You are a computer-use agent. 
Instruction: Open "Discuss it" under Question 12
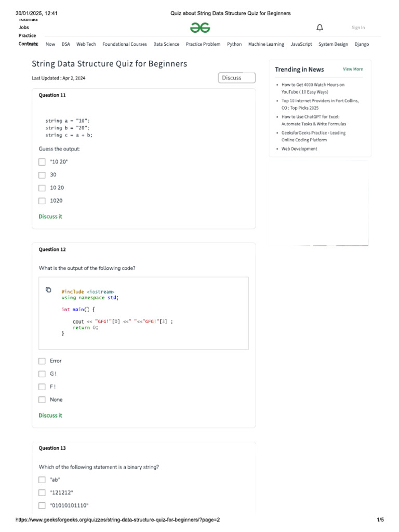(x=50, y=416)
